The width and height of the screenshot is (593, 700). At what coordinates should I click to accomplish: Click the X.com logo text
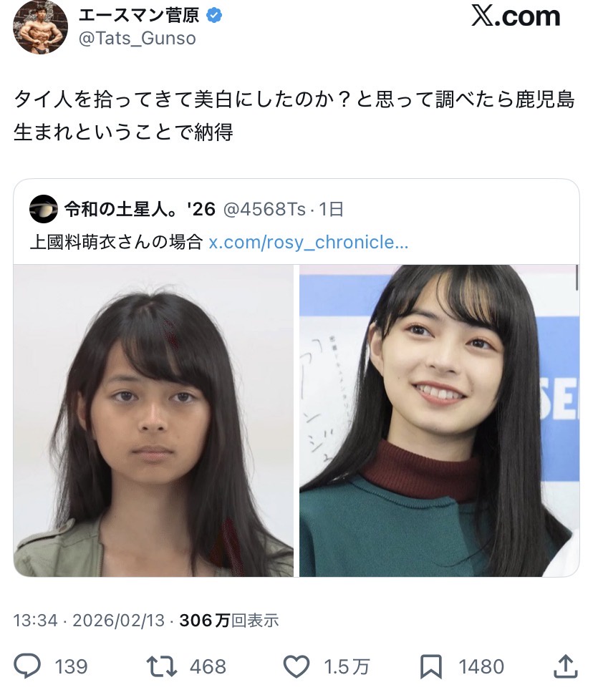coord(516,16)
